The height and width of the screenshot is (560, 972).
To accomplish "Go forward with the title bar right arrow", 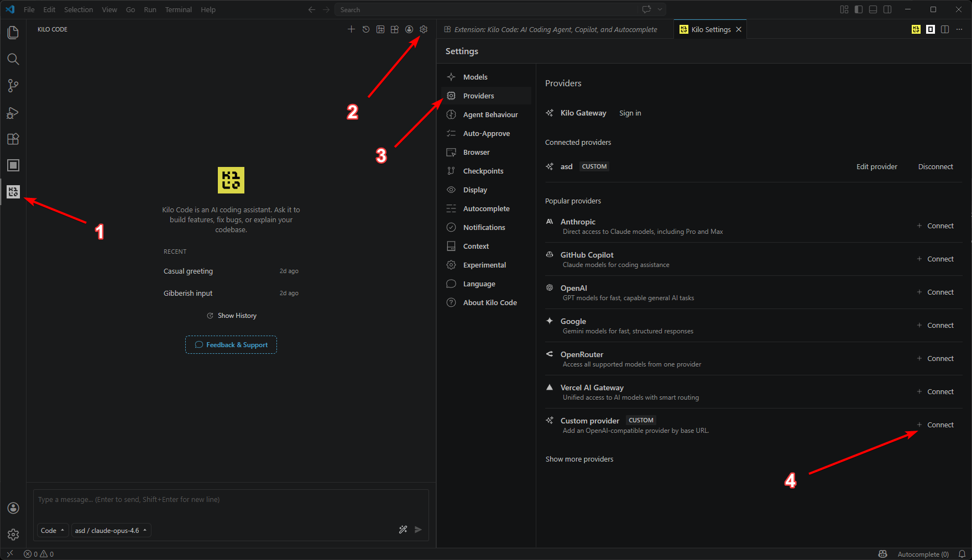I will pos(326,9).
